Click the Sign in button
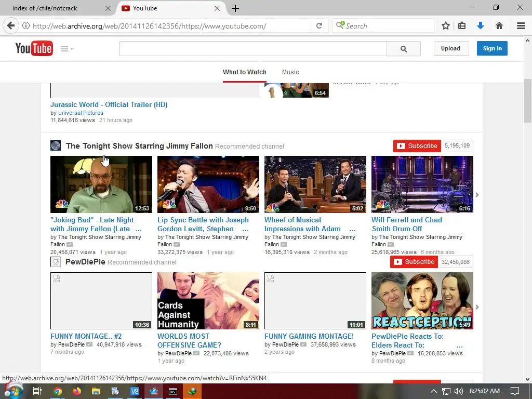532x399 pixels. [493, 48]
